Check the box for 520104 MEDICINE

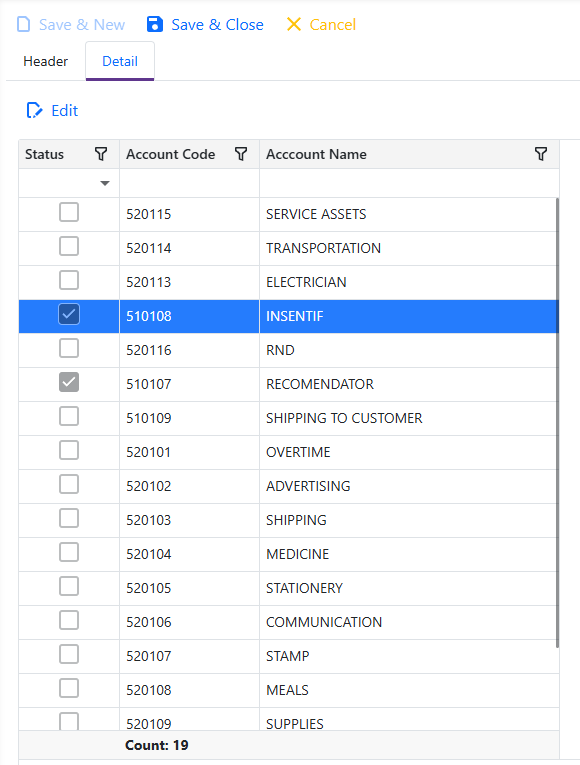69,552
